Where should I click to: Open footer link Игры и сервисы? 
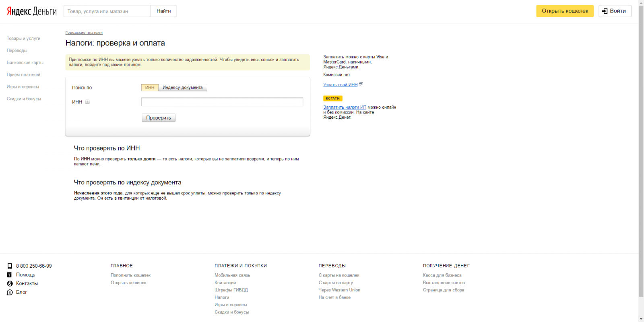click(231, 305)
